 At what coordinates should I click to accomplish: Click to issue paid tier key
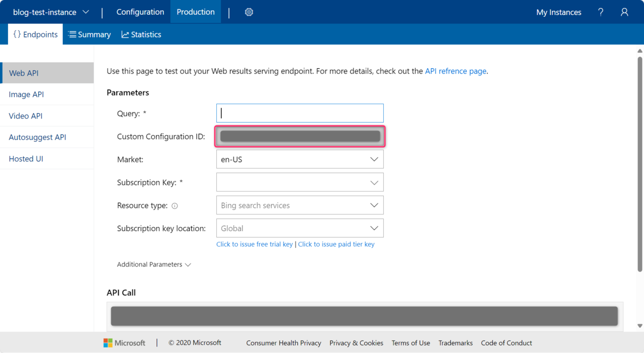coord(336,244)
